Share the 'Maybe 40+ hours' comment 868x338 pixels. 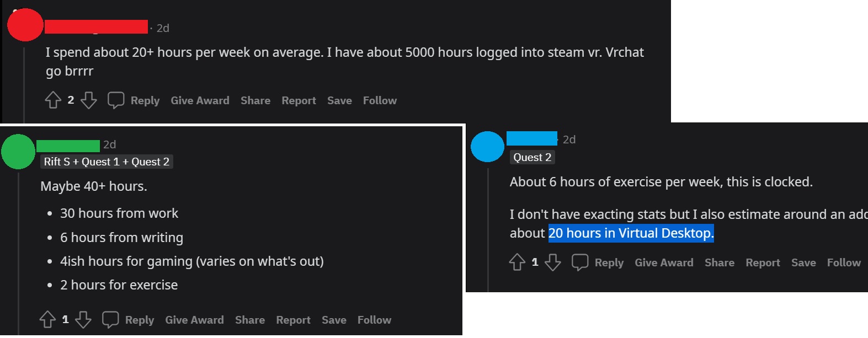pyautogui.click(x=250, y=320)
